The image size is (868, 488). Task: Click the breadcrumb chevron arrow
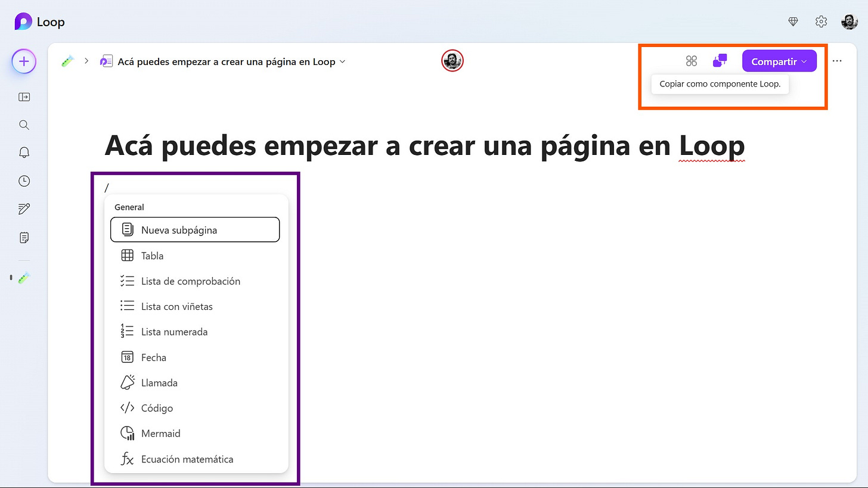pos(86,61)
